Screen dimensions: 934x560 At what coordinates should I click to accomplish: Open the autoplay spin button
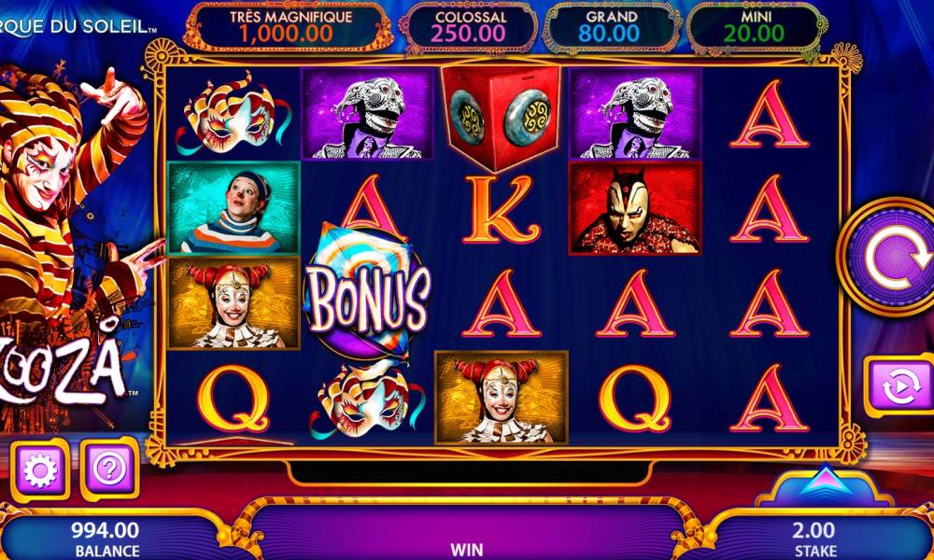[900, 385]
